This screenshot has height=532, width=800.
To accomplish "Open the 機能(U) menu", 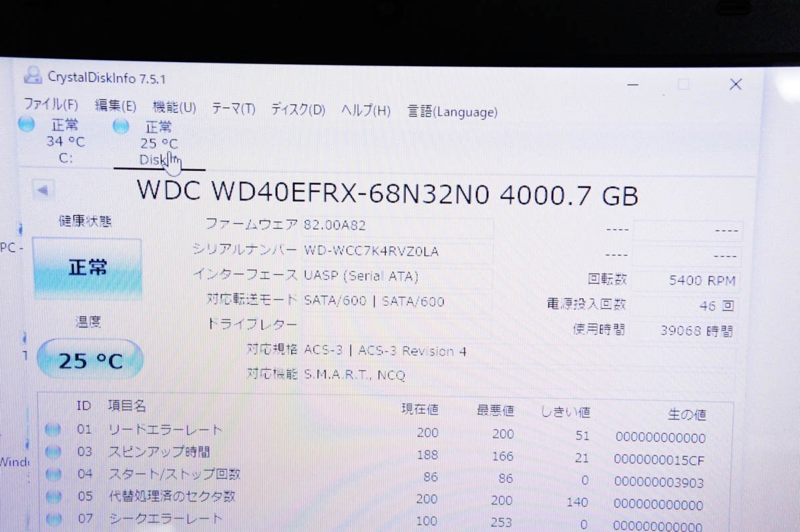I will pos(174,107).
